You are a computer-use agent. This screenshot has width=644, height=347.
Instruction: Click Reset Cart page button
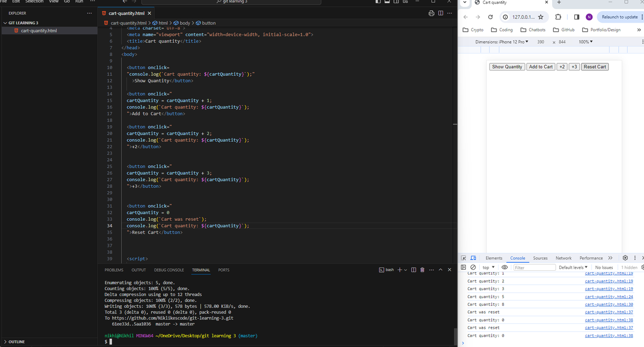click(595, 67)
